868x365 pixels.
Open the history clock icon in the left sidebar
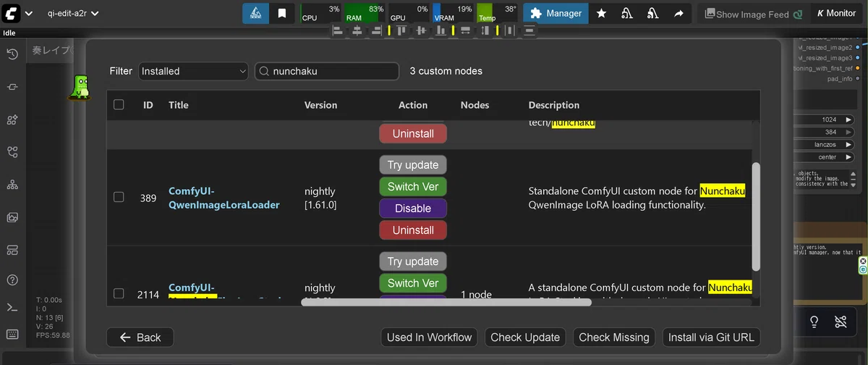[12, 54]
